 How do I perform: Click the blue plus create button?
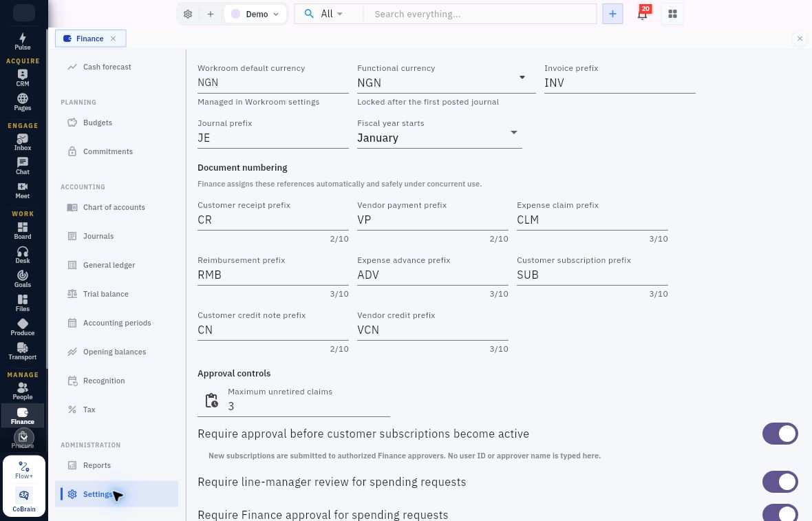coord(612,14)
